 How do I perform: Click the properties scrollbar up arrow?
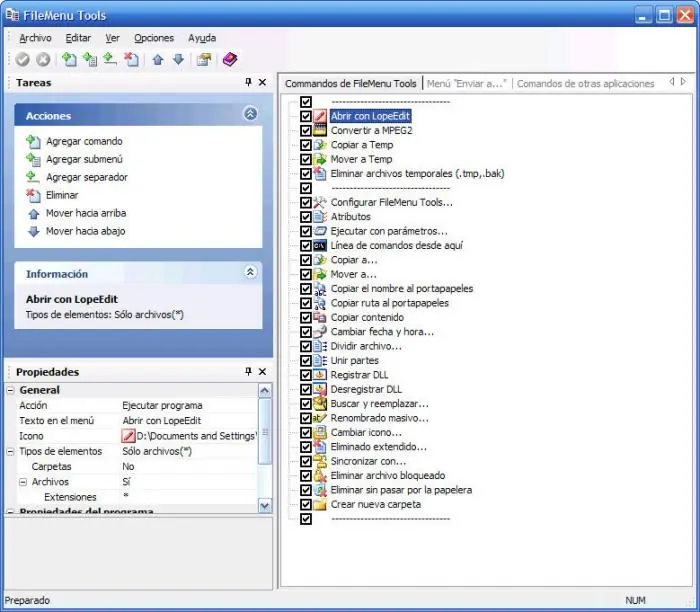tap(265, 391)
